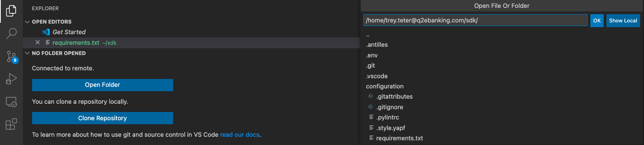
Task: Click the Open Folder button
Action: pyautogui.click(x=103, y=85)
